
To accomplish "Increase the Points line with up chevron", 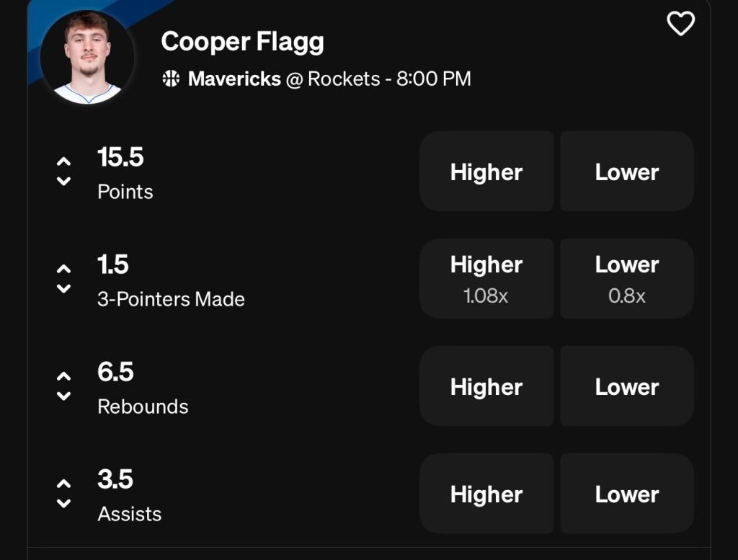I will (63, 161).
